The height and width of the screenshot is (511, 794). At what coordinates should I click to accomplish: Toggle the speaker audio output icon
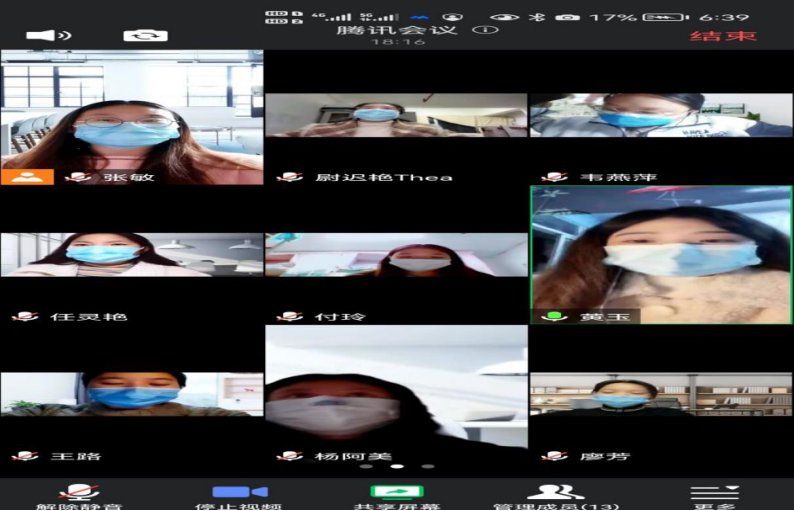[47, 35]
